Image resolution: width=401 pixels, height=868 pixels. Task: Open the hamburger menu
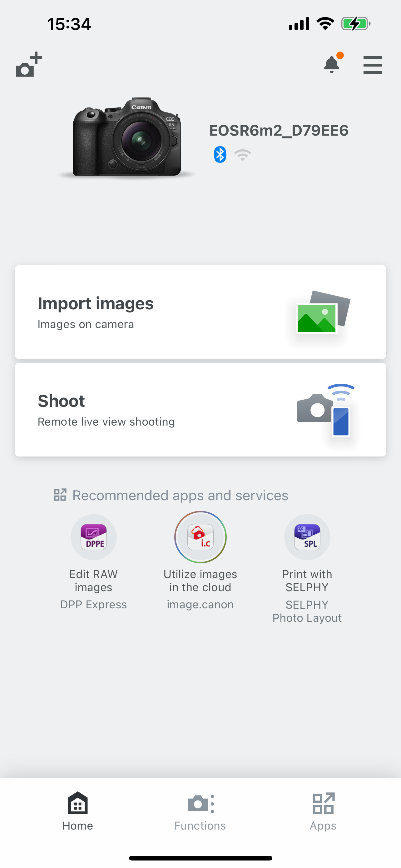coord(373,65)
